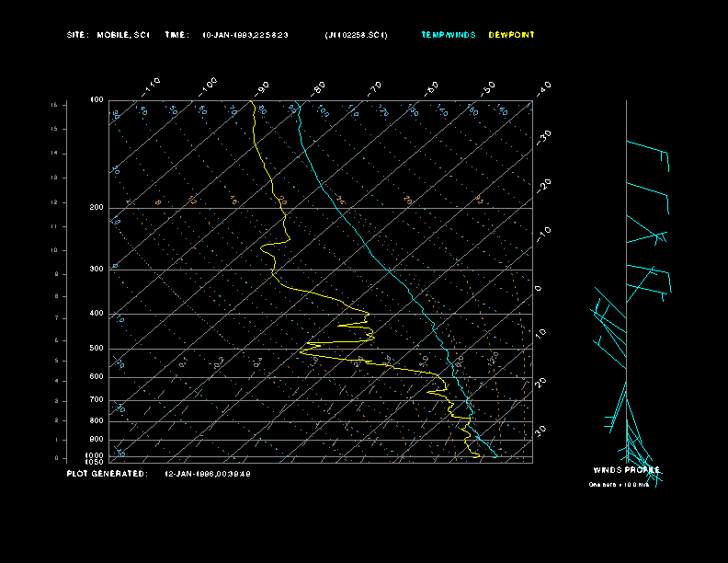Click the '700' pressure level label
728x563 pixels.
click(97, 399)
